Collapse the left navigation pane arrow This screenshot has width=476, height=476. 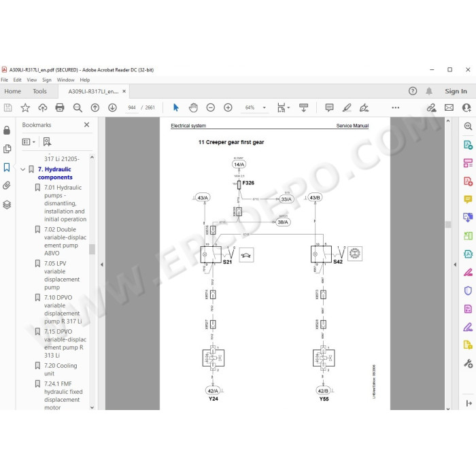[102, 265]
